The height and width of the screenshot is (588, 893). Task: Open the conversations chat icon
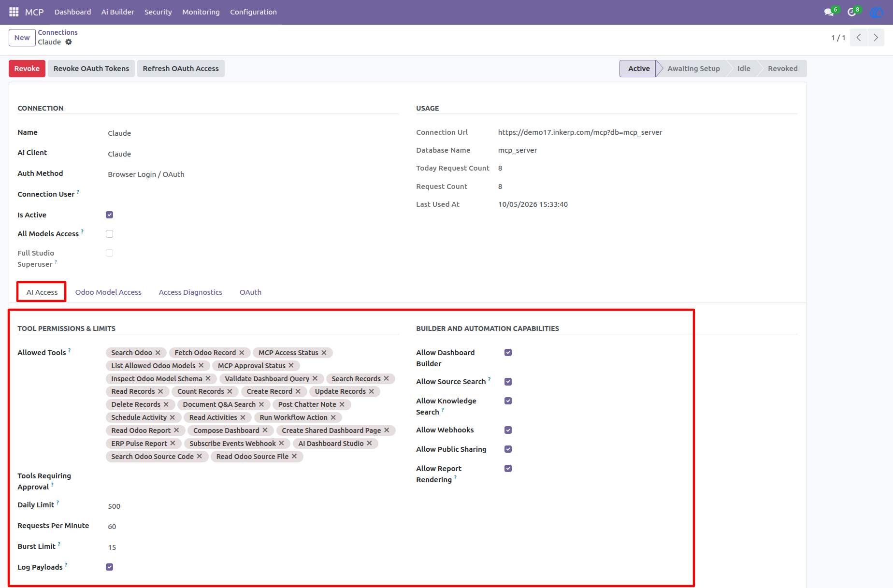click(829, 12)
